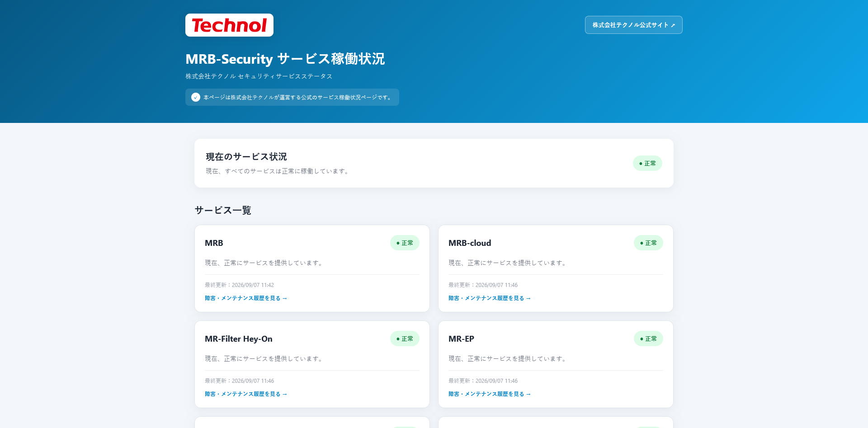868x428 pixels.
Task: Click the 正常 status badge on MRB-cloud card
Action: (x=648, y=243)
